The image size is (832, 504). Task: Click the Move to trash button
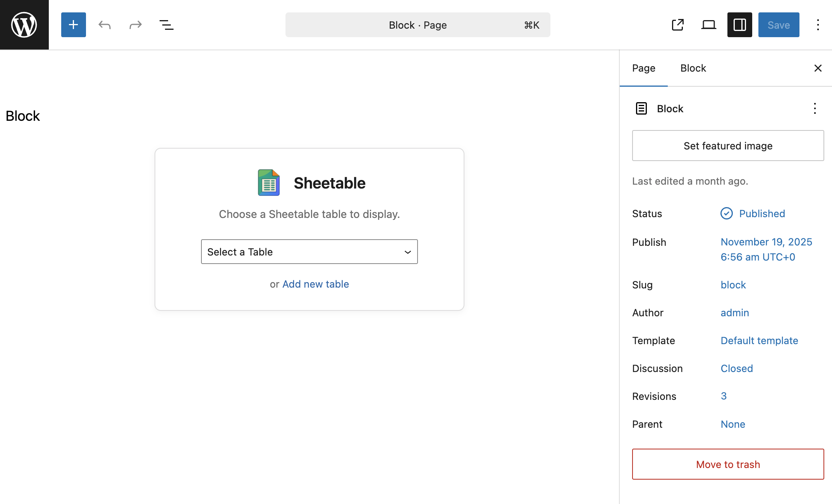click(x=728, y=464)
